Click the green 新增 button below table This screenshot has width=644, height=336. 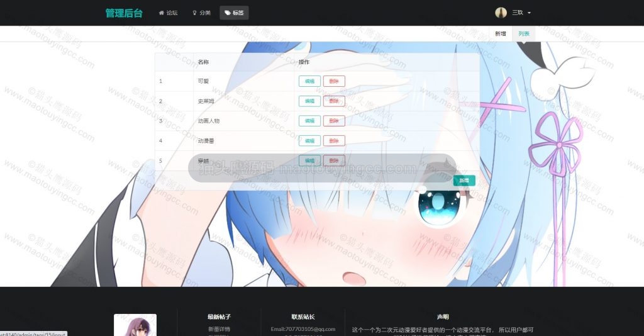coord(464,181)
